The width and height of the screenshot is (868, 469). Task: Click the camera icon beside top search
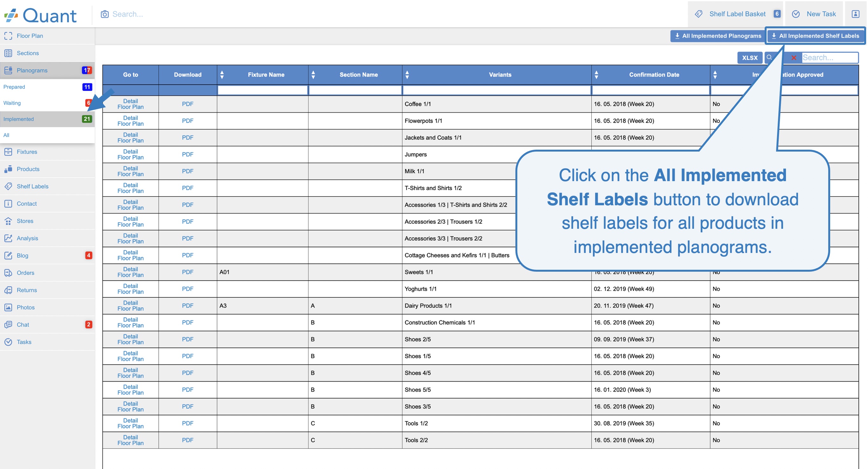click(105, 14)
